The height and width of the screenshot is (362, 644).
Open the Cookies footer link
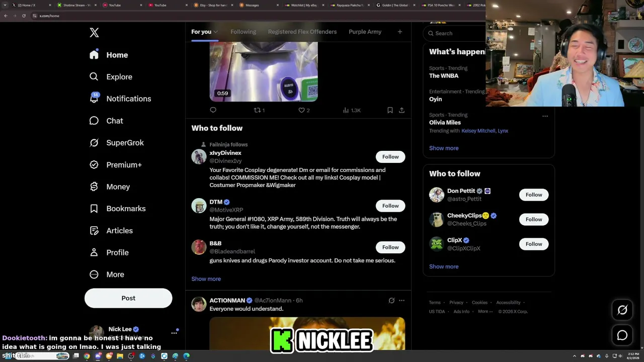[x=479, y=303]
